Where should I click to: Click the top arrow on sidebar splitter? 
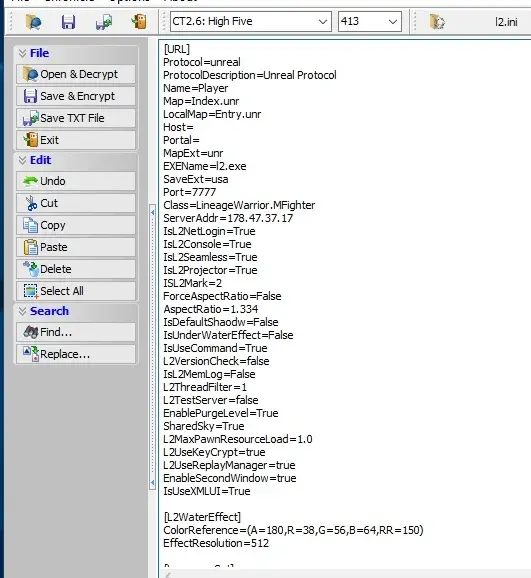[x=153, y=212]
